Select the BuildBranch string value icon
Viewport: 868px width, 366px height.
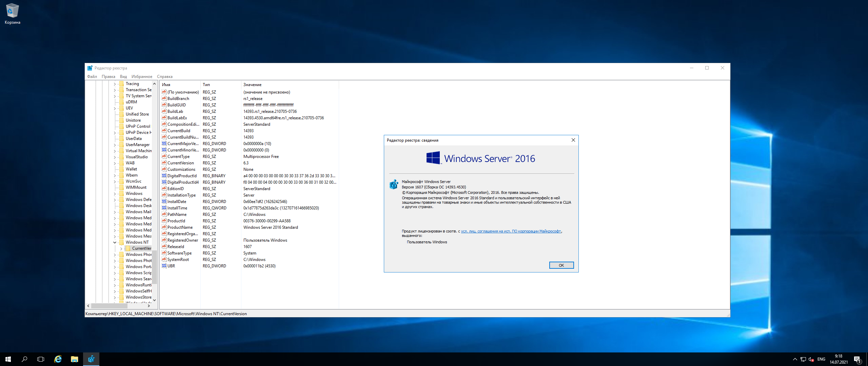click(164, 98)
